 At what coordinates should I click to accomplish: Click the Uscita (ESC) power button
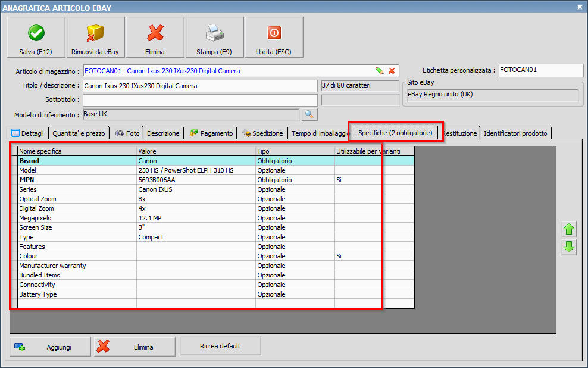click(x=274, y=37)
